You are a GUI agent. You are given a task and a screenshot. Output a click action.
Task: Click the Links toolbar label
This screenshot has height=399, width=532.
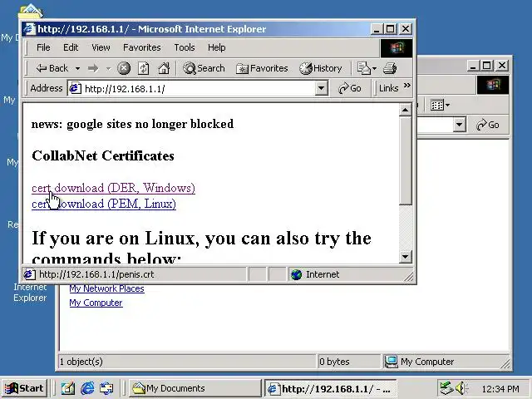(x=388, y=89)
